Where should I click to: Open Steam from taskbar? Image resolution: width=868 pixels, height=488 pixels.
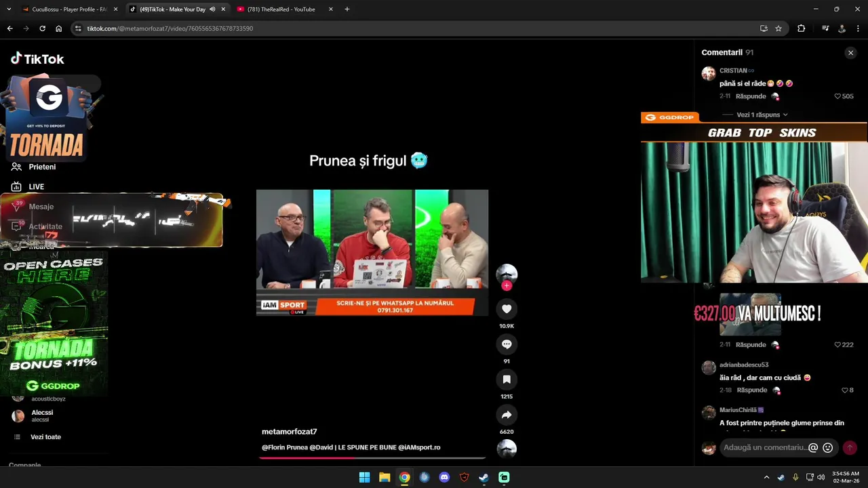coord(484,477)
